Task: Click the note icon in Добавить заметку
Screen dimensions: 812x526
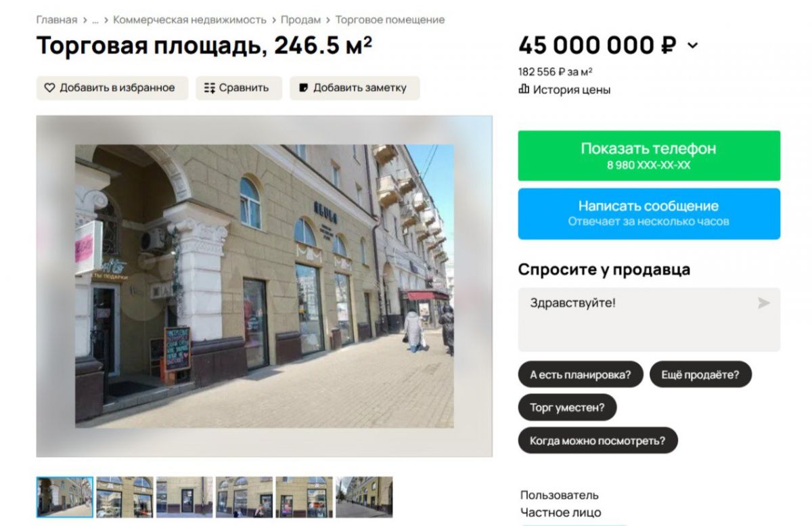Action: (304, 88)
